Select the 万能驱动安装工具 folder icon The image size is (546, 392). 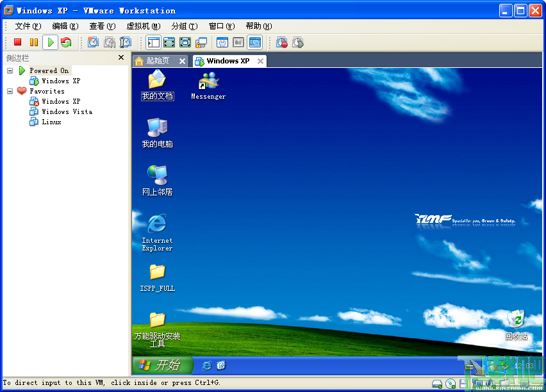[x=158, y=329]
